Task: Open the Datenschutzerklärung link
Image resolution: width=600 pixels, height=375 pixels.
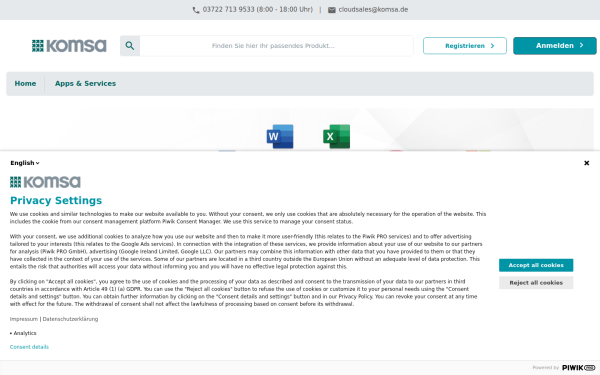Action: [70, 319]
